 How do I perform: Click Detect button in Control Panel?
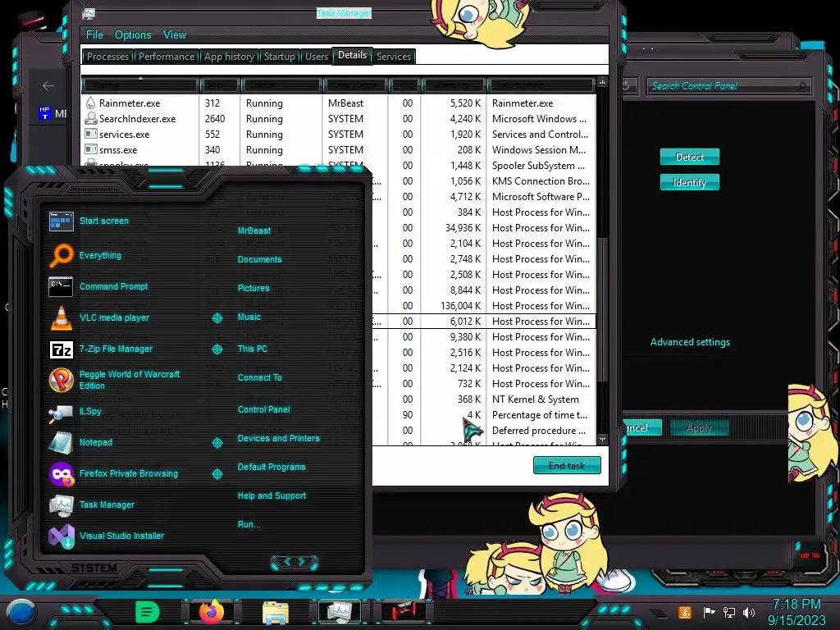coord(689,157)
